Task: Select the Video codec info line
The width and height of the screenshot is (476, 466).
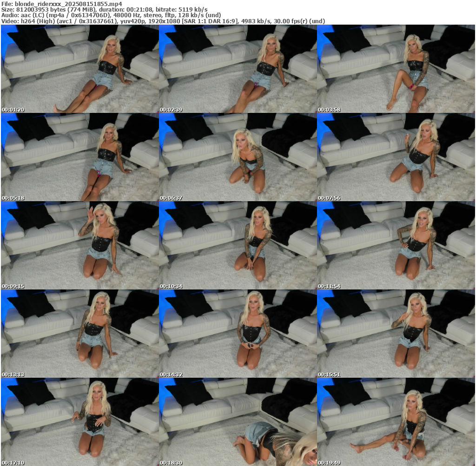Action: tap(163, 21)
